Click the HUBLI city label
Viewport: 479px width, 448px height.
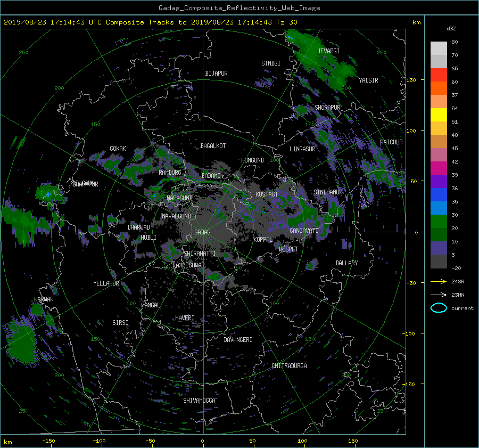(x=148, y=237)
